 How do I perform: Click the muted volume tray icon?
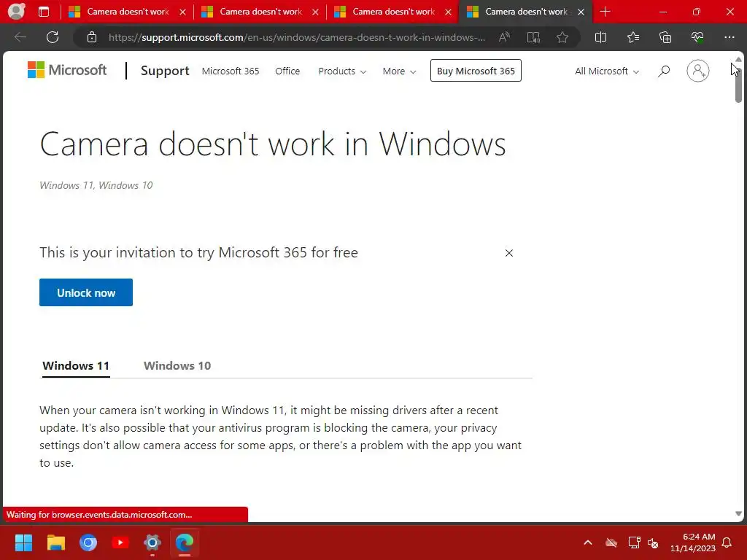(653, 542)
